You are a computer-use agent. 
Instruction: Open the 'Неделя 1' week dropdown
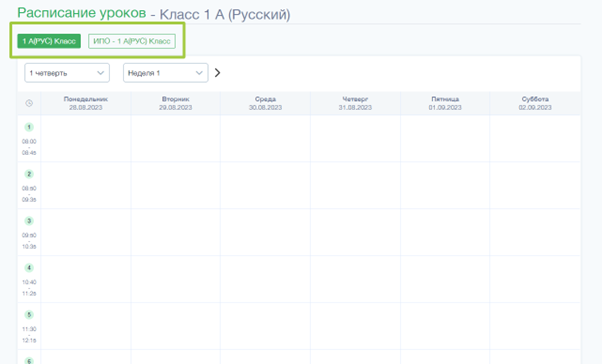(165, 73)
